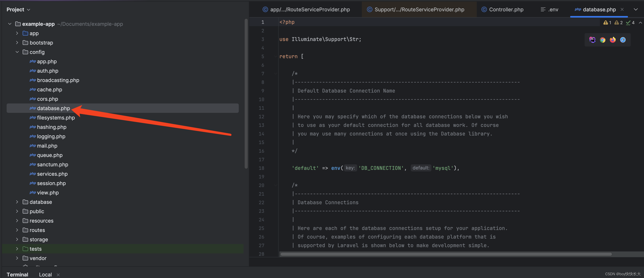Close the Local terminal tab
The width and height of the screenshot is (644, 278).
point(58,275)
